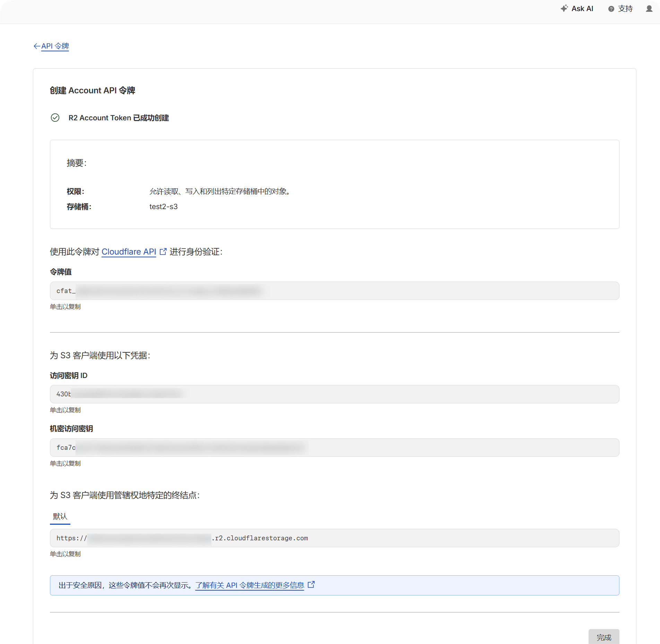Select the 默认 endpoint tab

(60, 516)
